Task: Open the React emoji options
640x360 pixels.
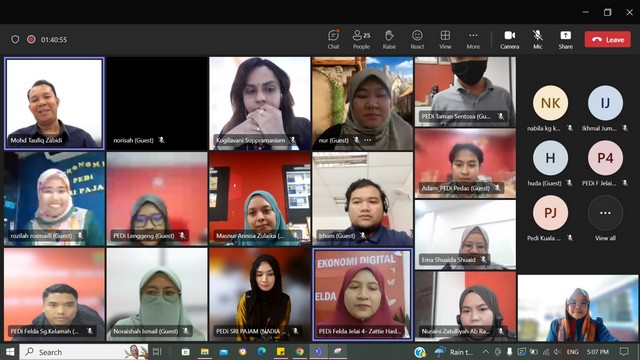Action: 417,40
